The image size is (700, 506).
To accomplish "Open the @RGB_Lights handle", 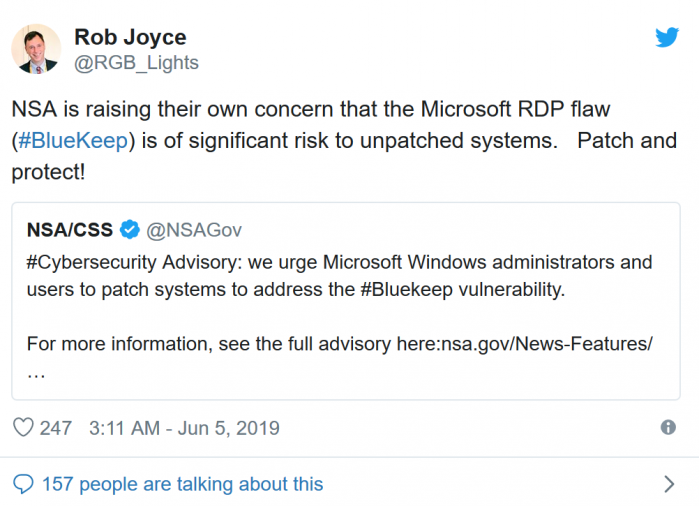I will tap(136, 63).
